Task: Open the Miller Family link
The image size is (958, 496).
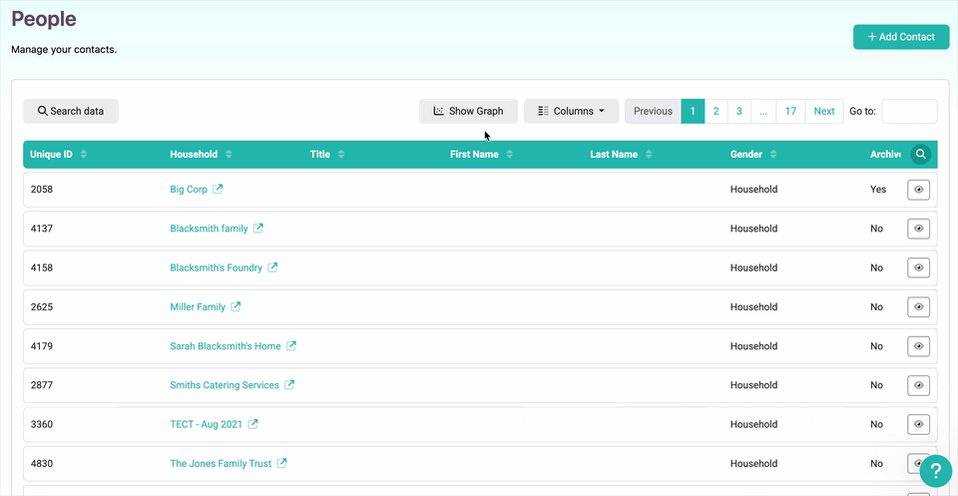Action: (x=198, y=307)
